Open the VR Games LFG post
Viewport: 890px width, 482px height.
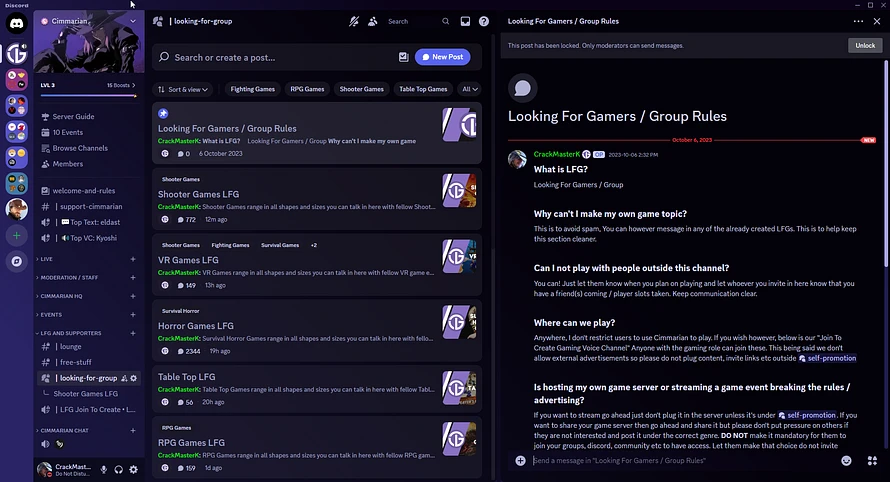click(x=317, y=264)
